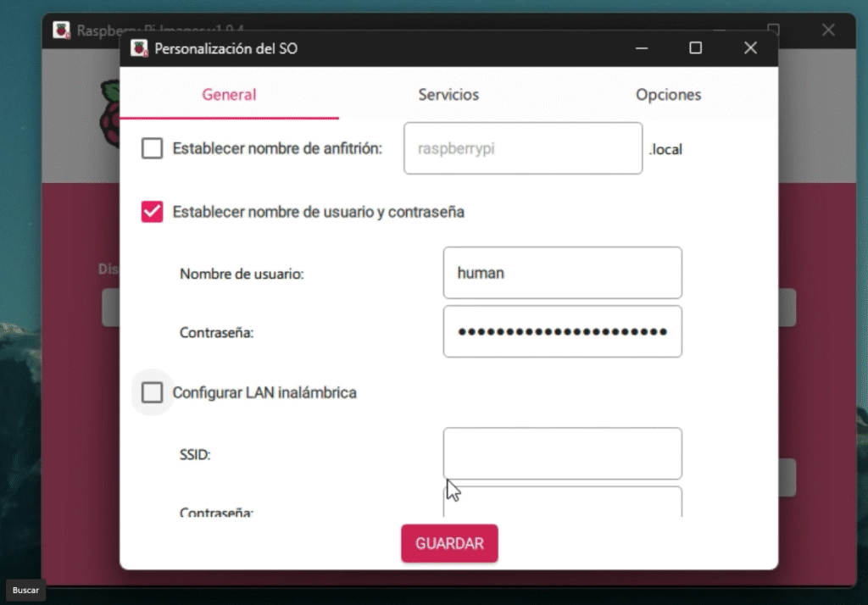Click Raspberry Pi icon in dialog title bar
Screen dimensions: 868x605
pyautogui.click(x=139, y=48)
